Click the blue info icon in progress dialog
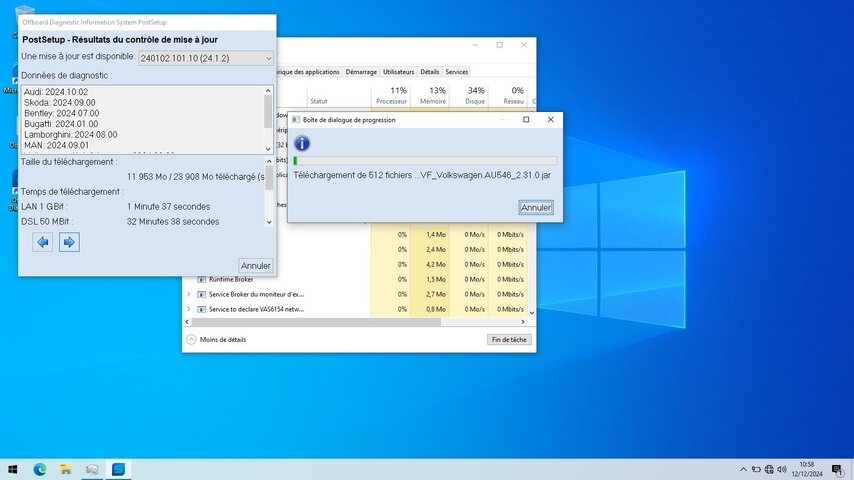Screen dimensions: 854x480 [302, 143]
